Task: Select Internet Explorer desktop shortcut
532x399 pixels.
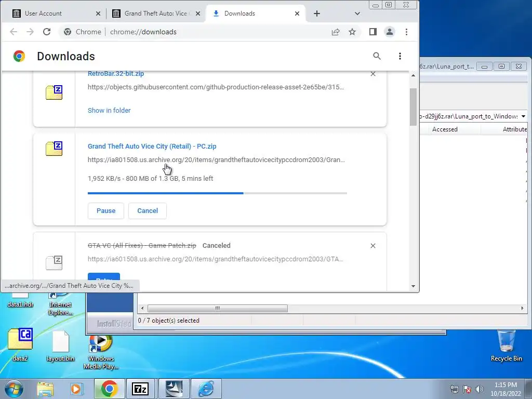Action: click(x=60, y=303)
